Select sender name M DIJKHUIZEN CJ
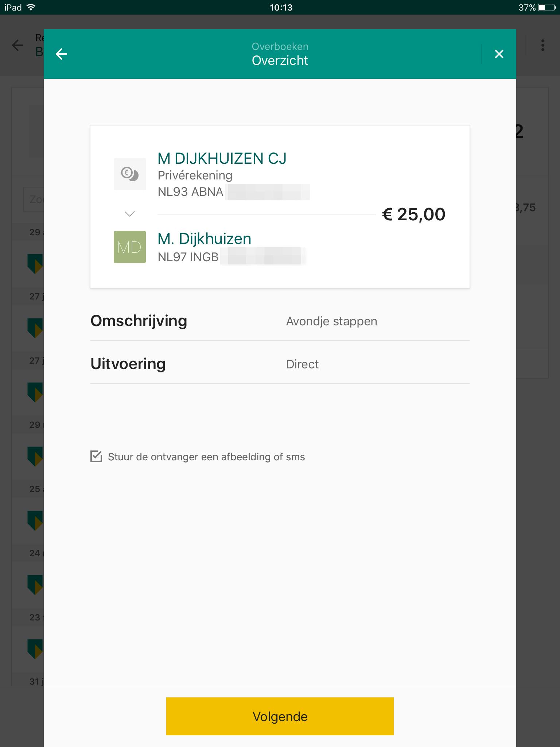This screenshot has width=560, height=747. point(222,159)
